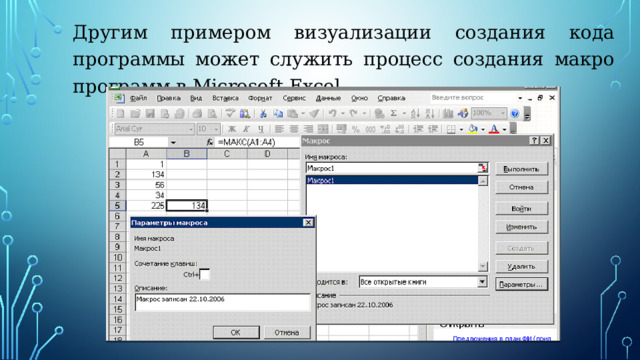Viewport: 640px width, 360px height.
Task: Select cell A2 containing 134
Action: point(146,174)
